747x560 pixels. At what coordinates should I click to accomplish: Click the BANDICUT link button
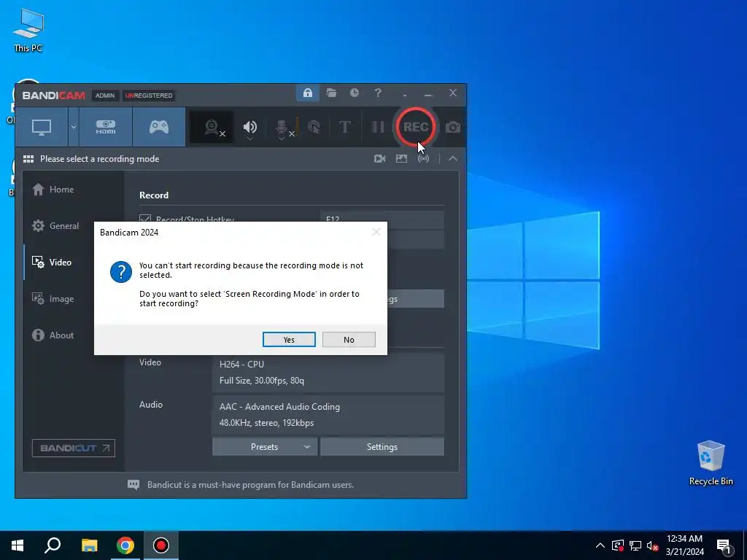point(74,448)
